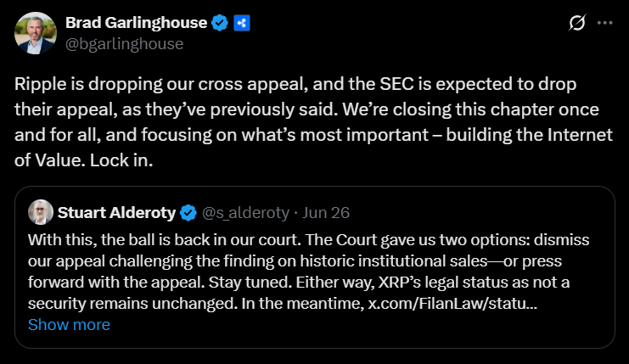Open the three-dot more options menu

(604, 23)
